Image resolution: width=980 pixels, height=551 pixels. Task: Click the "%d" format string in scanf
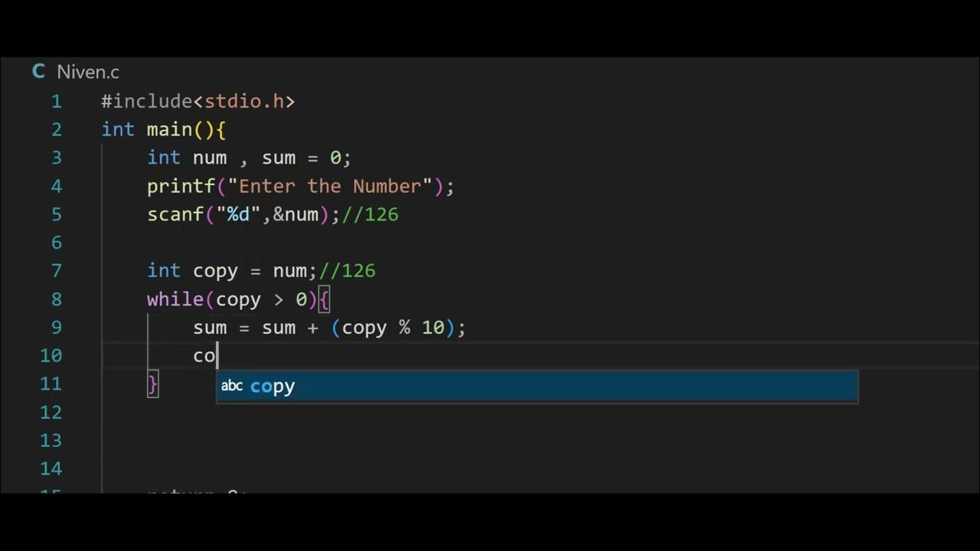tap(239, 214)
